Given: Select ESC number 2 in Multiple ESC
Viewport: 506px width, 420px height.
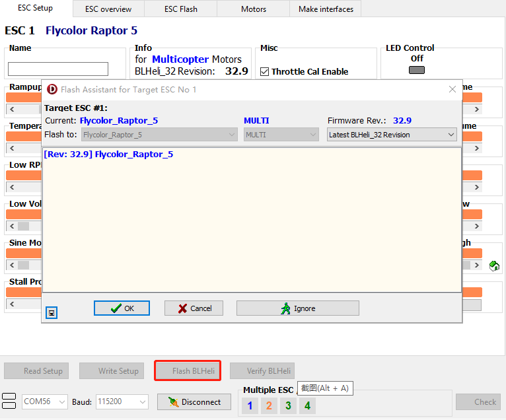Looking at the screenshot, I should coord(269,405).
